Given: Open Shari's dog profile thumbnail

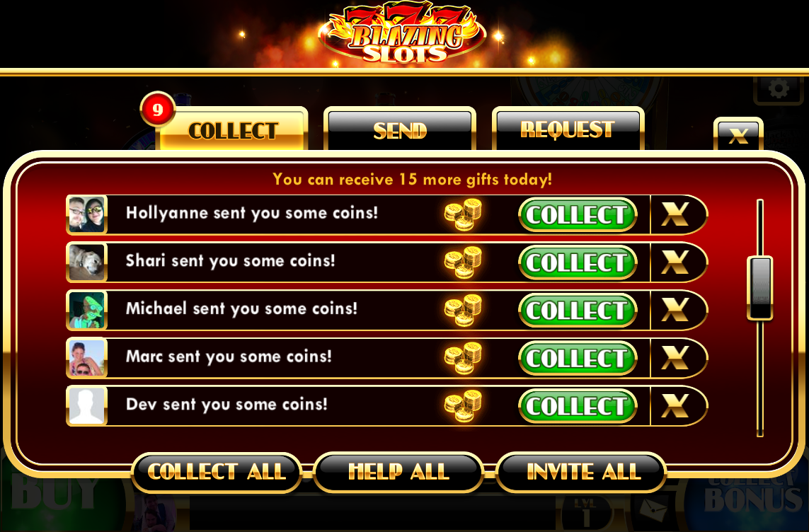Looking at the screenshot, I should (86, 262).
